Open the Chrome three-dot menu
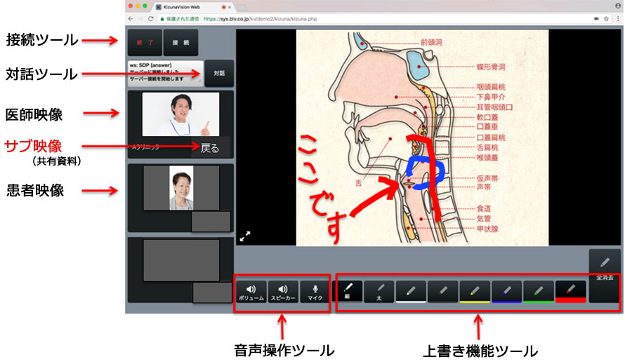This screenshot has width=625, height=364. [618, 19]
